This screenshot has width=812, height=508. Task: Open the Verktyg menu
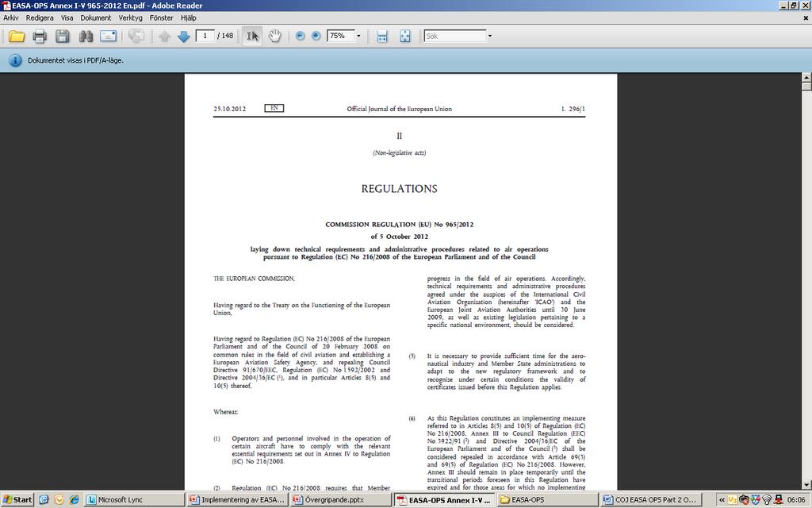[x=131, y=17]
